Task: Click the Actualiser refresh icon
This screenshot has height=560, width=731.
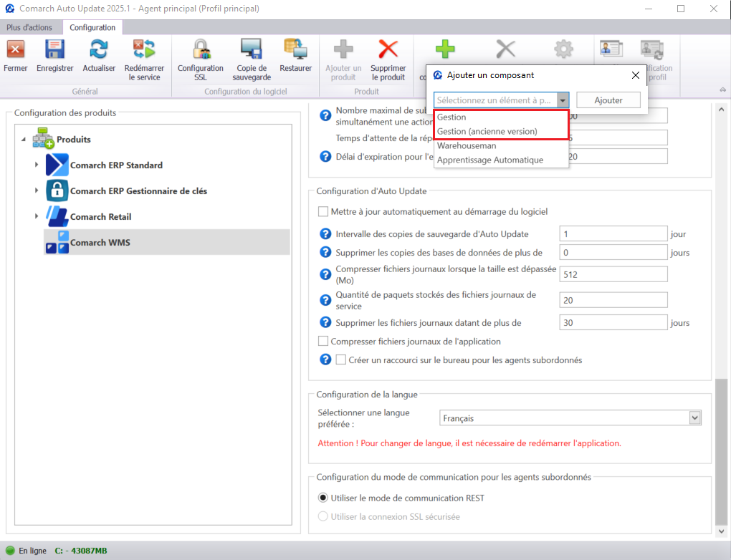Action: (x=99, y=49)
